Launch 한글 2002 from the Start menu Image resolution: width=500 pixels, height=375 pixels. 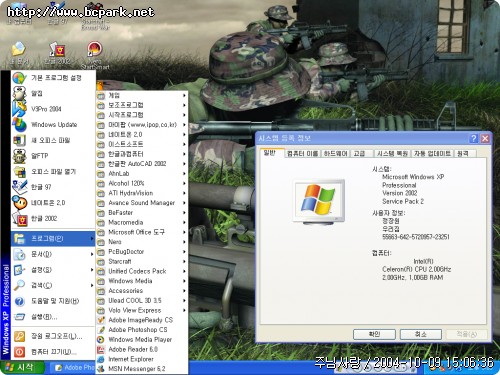tap(53, 218)
